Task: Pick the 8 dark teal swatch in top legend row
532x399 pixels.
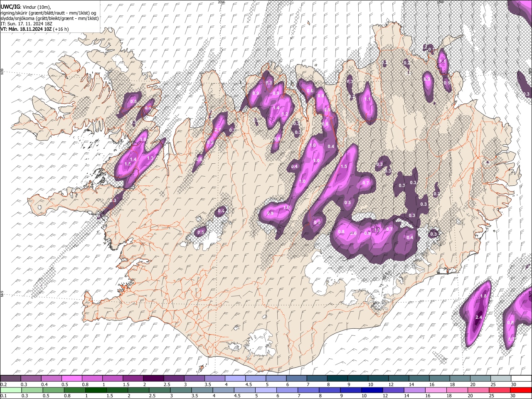Action: pos(337,379)
